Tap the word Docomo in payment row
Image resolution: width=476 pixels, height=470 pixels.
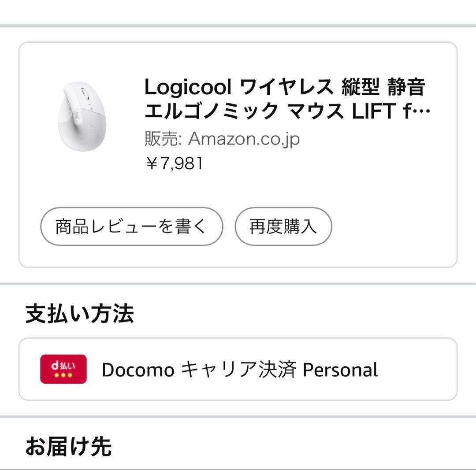click(138, 370)
